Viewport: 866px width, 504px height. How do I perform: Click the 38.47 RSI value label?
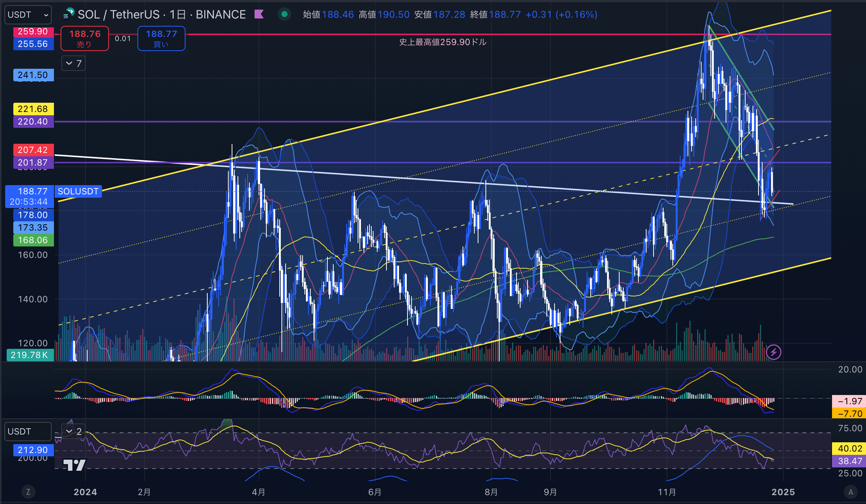(x=849, y=461)
